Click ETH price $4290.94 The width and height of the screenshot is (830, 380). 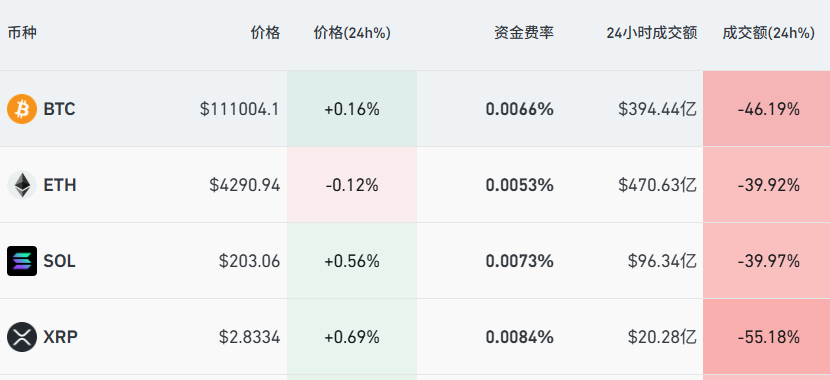point(245,185)
